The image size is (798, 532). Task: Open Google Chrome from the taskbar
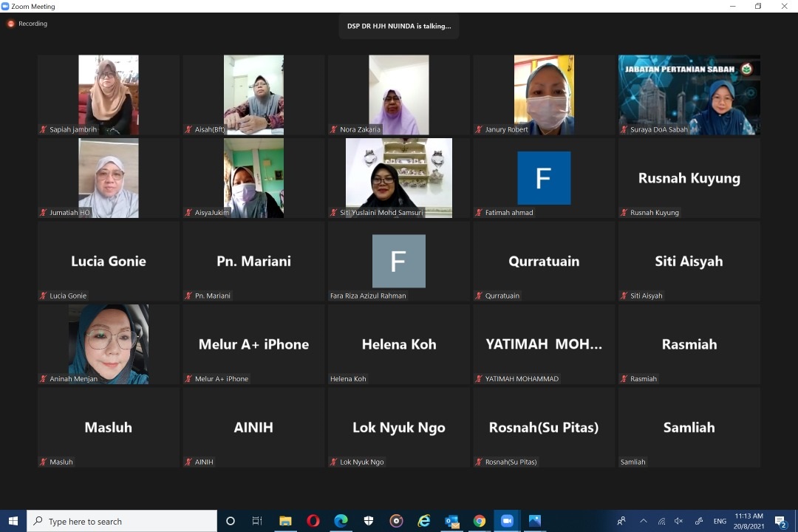pyautogui.click(x=480, y=521)
